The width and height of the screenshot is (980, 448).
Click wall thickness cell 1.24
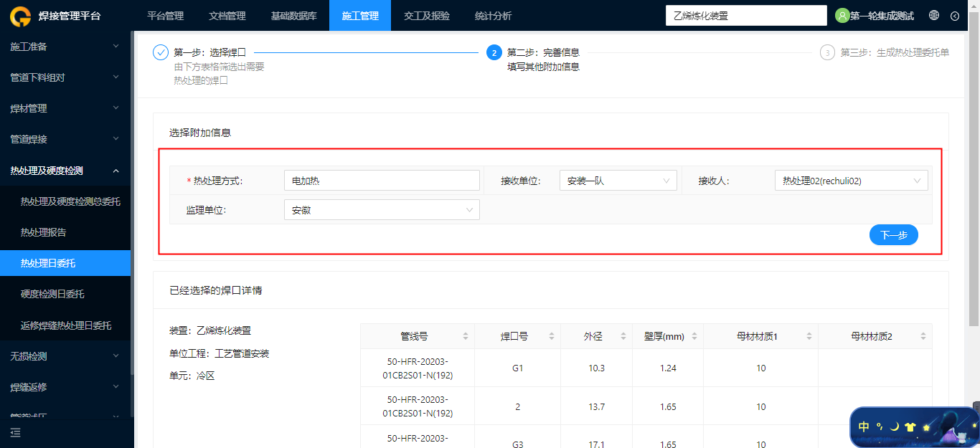tap(668, 368)
